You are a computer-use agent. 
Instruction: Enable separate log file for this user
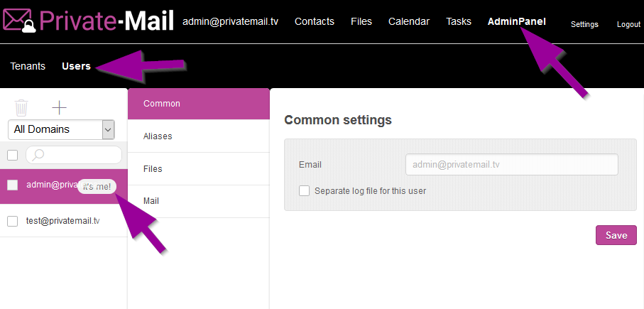click(x=305, y=190)
